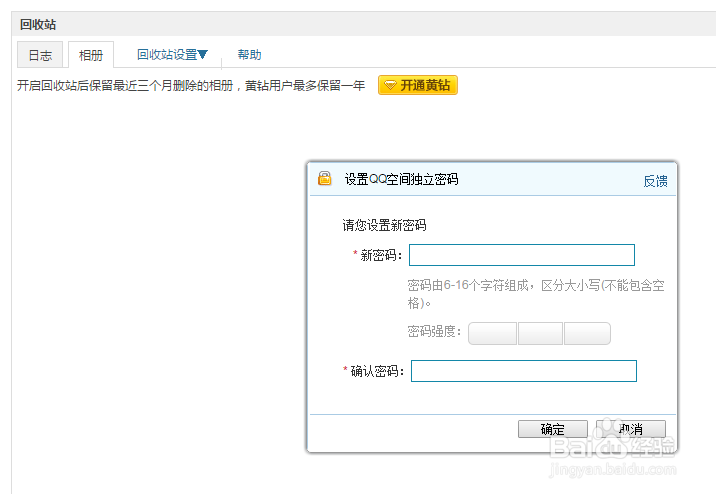Viewport: 716px width, 494px height.
Task: Click the 设置QQ空间独立密码 dialog title
Action: pyautogui.click(x=401, y=179)
